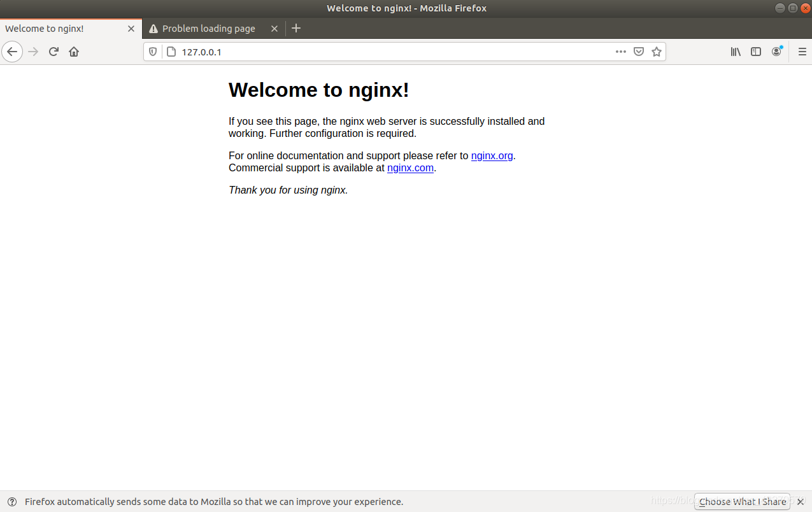Click the tracking protection shield icon
The height and width of the screenshot is (512, 812).
click(153, 52)
